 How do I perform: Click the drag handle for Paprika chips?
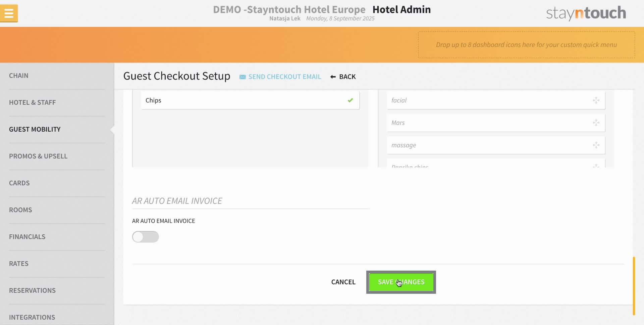pos(596,166)
